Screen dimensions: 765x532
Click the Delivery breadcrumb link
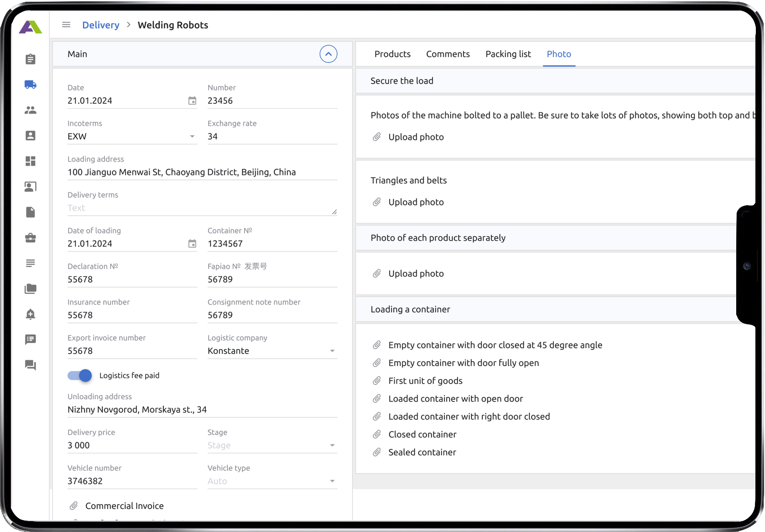pos(101,25)
